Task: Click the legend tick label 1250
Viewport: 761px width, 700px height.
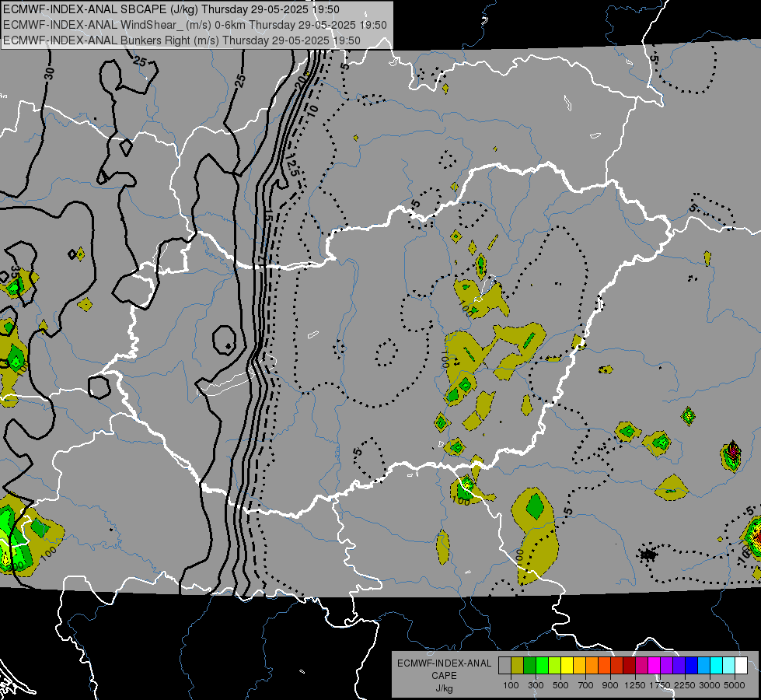Action: (635, 685)
